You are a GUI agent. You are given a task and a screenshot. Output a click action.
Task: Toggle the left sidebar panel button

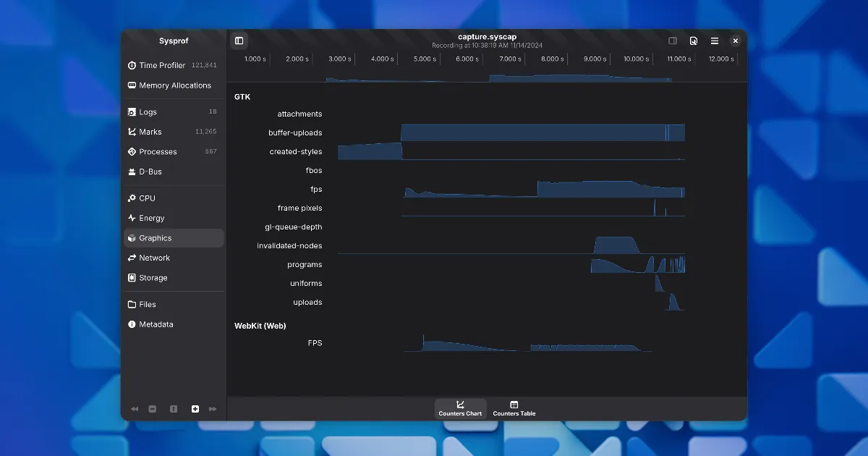coord(239,41)
